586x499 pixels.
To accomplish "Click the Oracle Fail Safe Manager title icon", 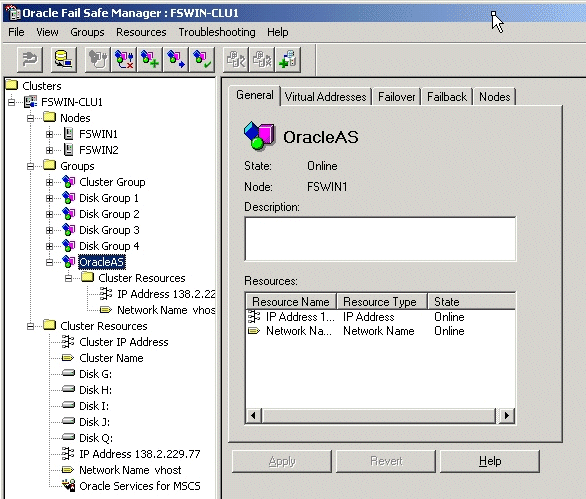I will [13, 13].
